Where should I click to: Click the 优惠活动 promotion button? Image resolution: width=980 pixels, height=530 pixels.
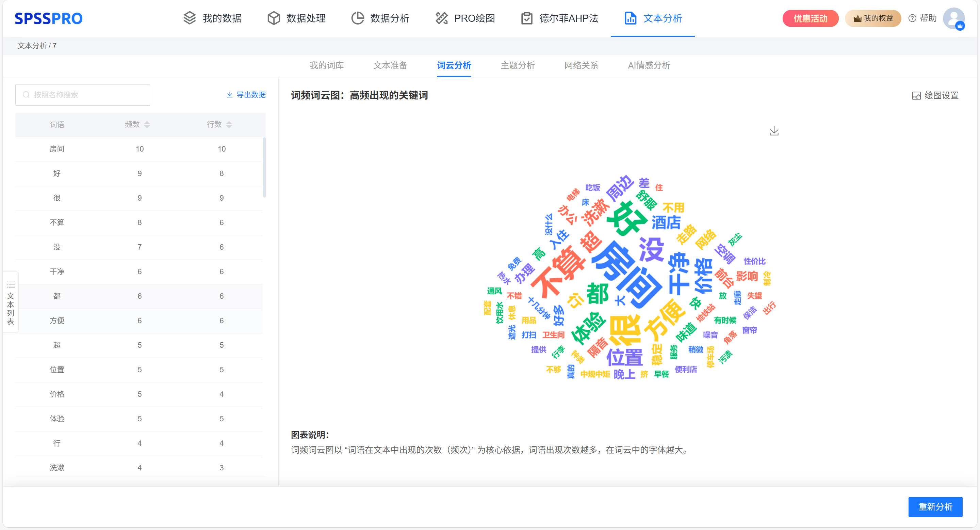click(810, 18)
